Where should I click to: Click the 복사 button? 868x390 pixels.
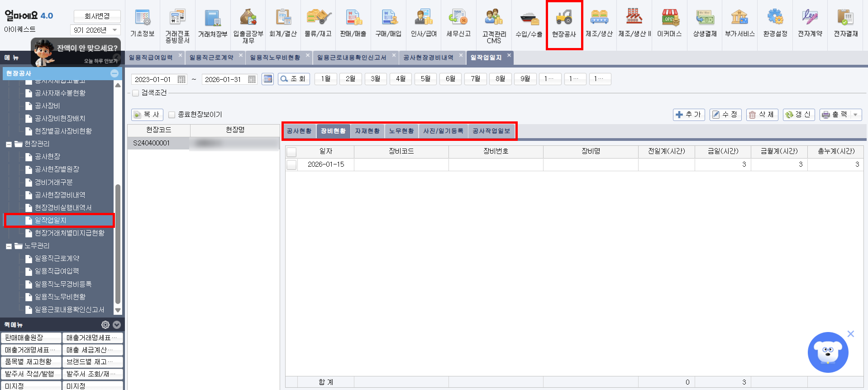[147, 115]
